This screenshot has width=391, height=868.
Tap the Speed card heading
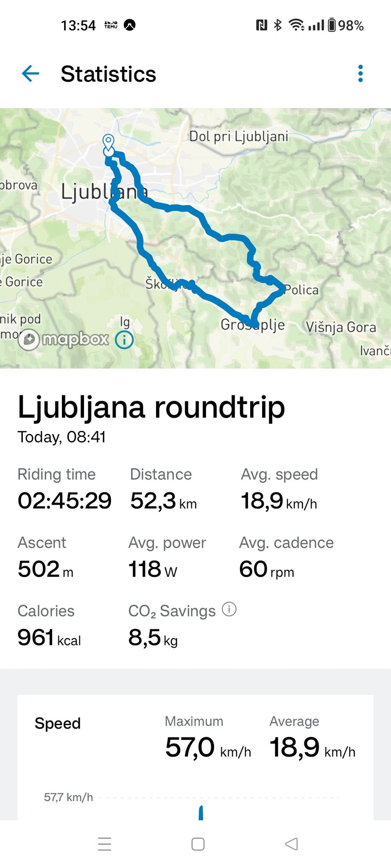(x=58, y=723)
